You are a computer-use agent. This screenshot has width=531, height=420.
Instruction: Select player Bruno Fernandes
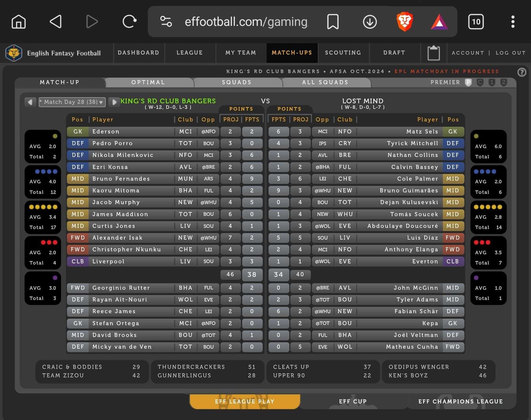[121, 179]
